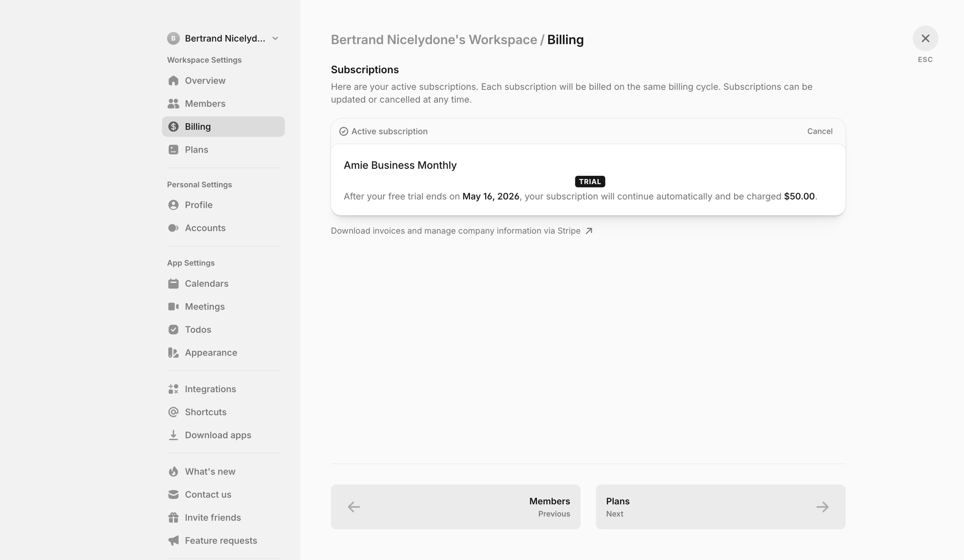Open the Plans settings page
The width and height of the screenshot is (964, 560).
pyautogui.click(x=223, y=150)
